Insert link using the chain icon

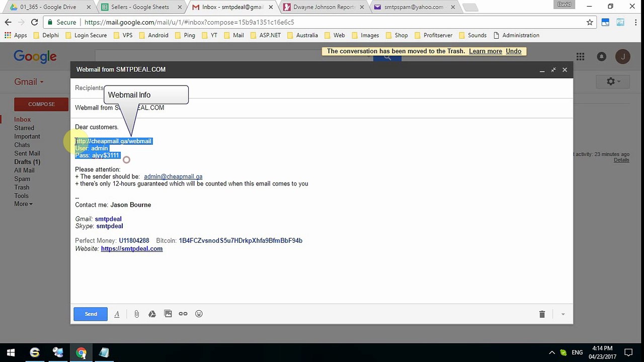pos(183,314)
